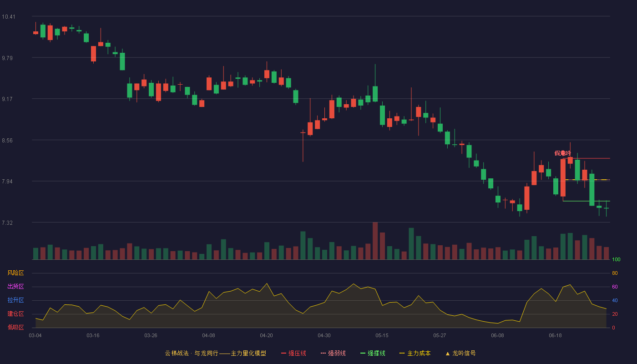Screen dimensions: 637x364
Task: Click the 04-20 date label
Action: (x=266, y=335)
